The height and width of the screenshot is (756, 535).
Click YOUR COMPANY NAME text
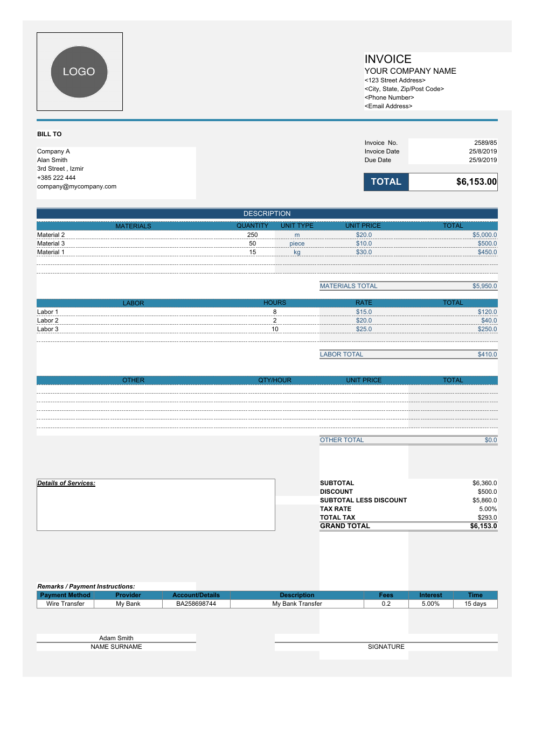pyautogui.click(x=410, y=71)
